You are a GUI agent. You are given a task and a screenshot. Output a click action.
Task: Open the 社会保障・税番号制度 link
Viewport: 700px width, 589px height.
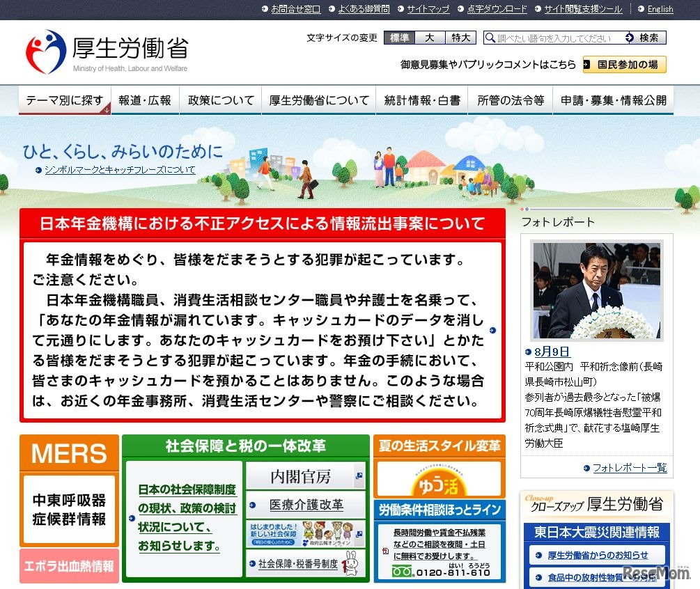298,563
